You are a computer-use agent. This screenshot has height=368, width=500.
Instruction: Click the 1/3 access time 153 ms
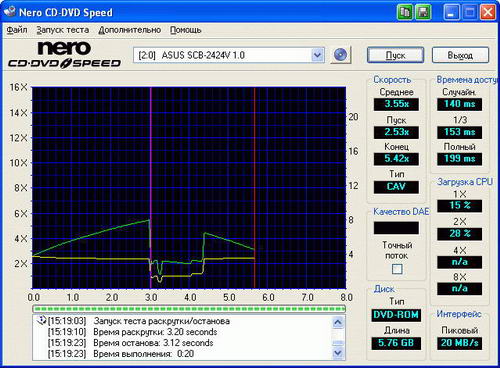(x=460, y=132)
